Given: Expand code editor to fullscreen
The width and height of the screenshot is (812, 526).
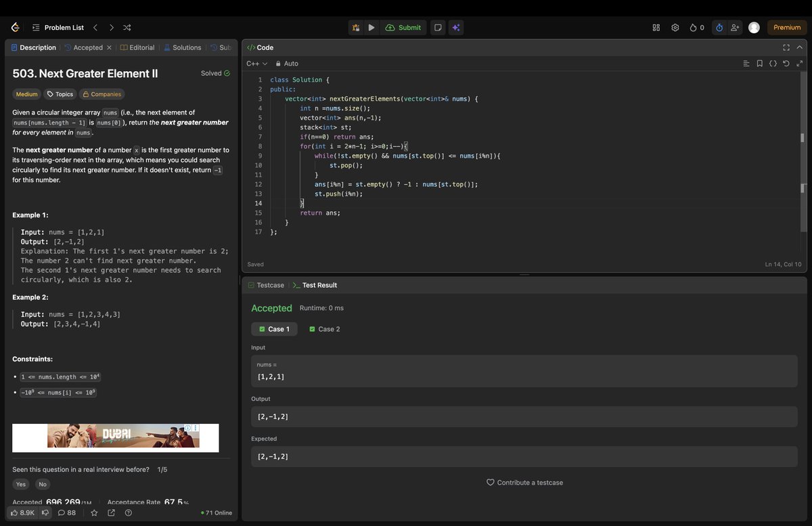Looking at the screenshot, I should point(786,47).
